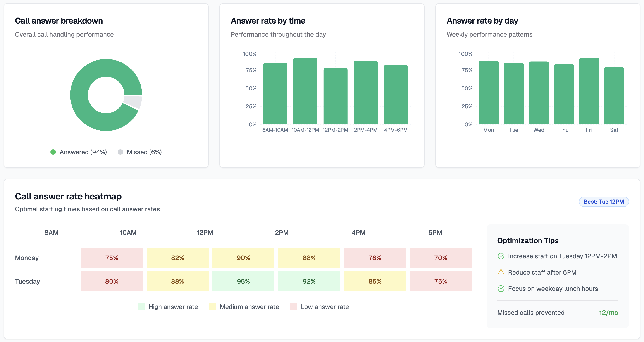Click the green check icon beside Tuesday staffing tip
This screenshot has width=644, height=342.
tap(501, 256)
